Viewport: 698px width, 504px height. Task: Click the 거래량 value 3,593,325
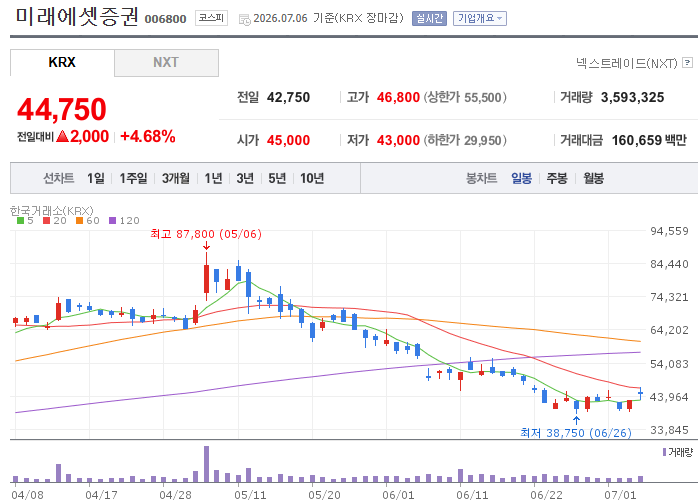click(632, 97)
